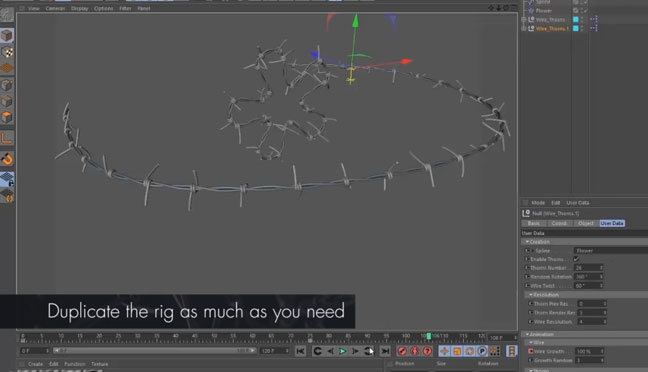Toggle Parameter (P) keyframe recording icon
Viewport: 648px width, 372px height.
coord(482,351)
